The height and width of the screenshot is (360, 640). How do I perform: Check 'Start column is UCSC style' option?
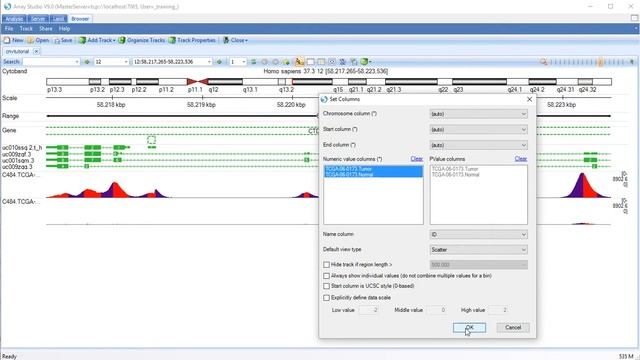[326, 286]
